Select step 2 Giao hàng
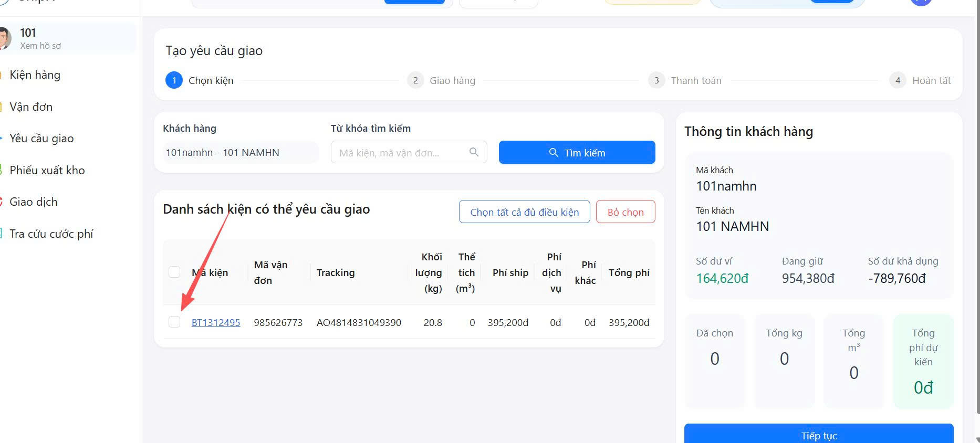 [x=441, y=80]
